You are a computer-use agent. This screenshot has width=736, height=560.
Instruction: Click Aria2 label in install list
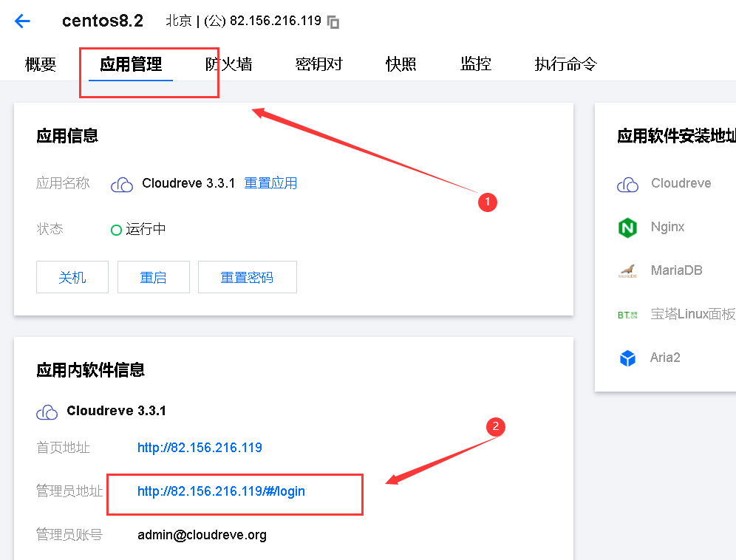[665, 358]
